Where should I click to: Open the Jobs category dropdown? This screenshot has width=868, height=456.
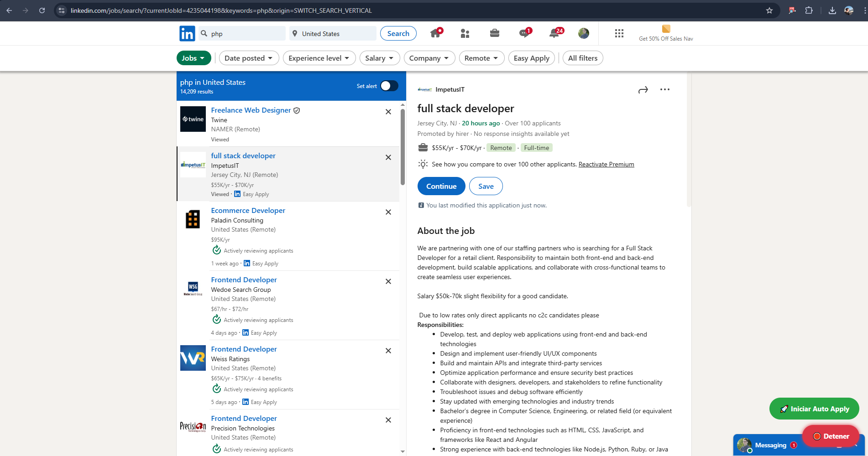(193, 58)
